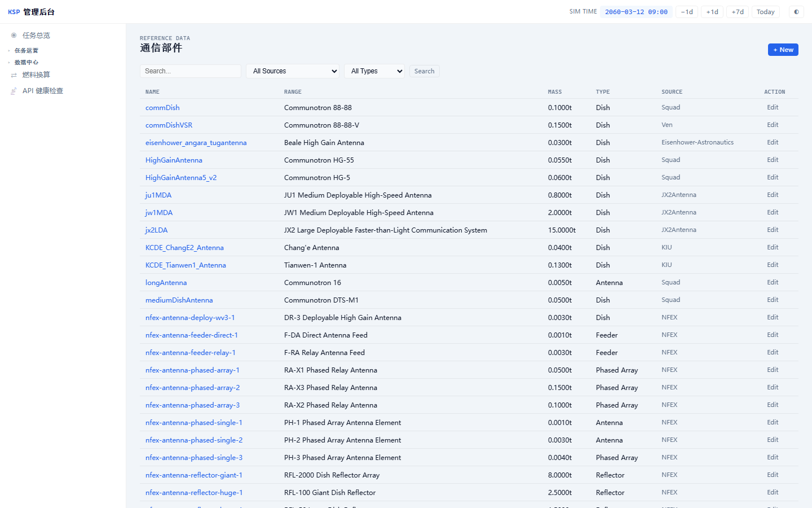This screenshot has width=812, height=508.
Task: Select the 'Eisenhower-Astronautics' source cell
Action: (698, 142)
